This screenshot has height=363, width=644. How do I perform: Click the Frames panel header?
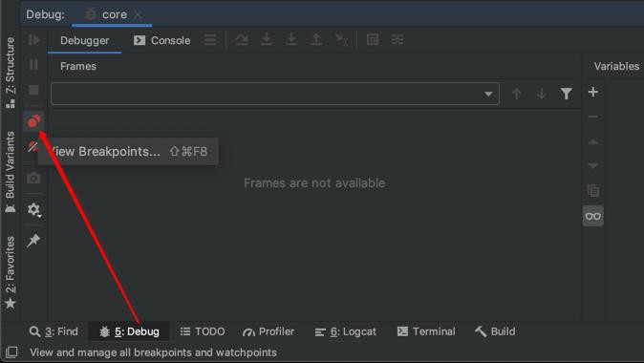[78, 66]
